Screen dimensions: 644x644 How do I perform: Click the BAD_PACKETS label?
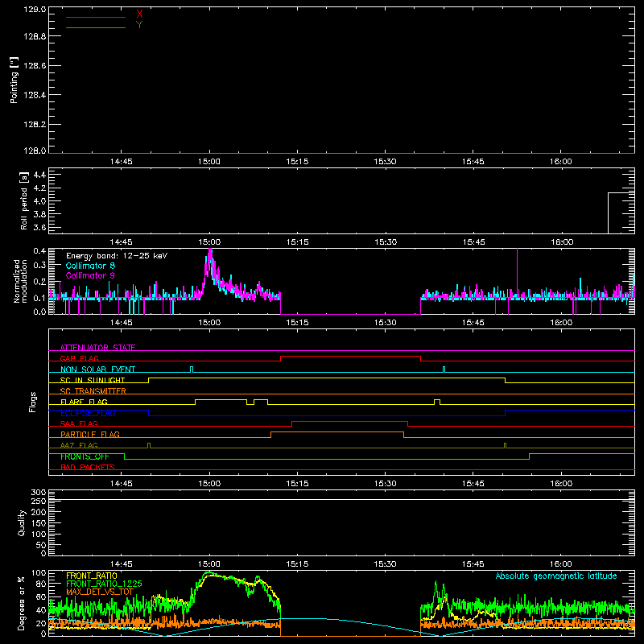88,467
